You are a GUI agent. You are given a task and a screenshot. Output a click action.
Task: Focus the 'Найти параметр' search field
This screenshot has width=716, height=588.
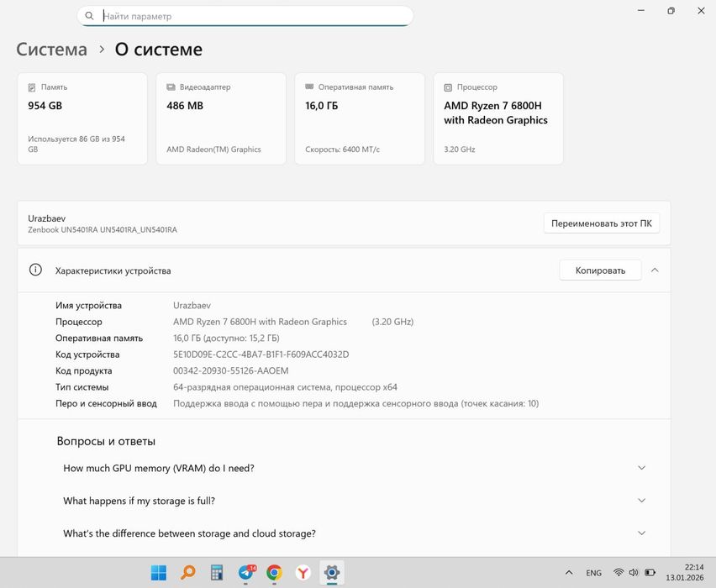coord(245,16)
